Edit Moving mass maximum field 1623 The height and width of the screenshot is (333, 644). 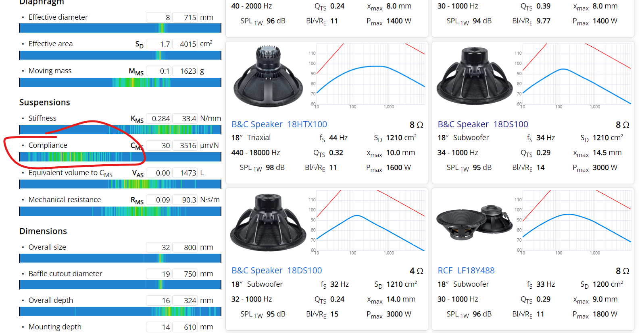pos(185,71)
